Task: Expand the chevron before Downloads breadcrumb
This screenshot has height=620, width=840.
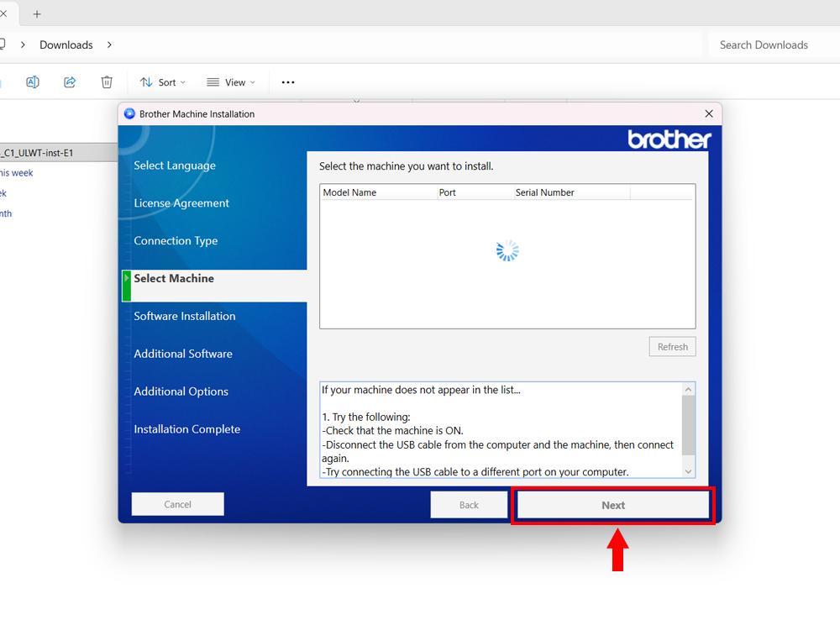Action: click(23, 45)
